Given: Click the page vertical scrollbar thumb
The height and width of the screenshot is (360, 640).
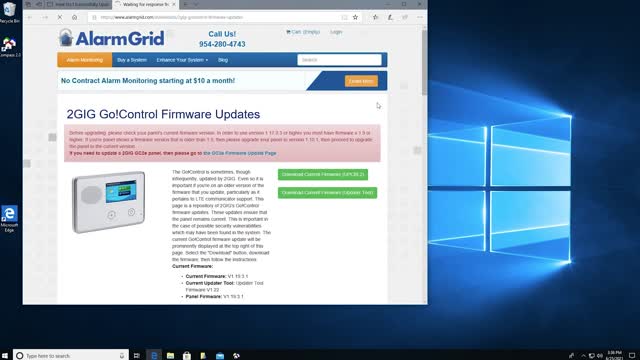Looking at the screenshot, I should (x=424, y=62).
